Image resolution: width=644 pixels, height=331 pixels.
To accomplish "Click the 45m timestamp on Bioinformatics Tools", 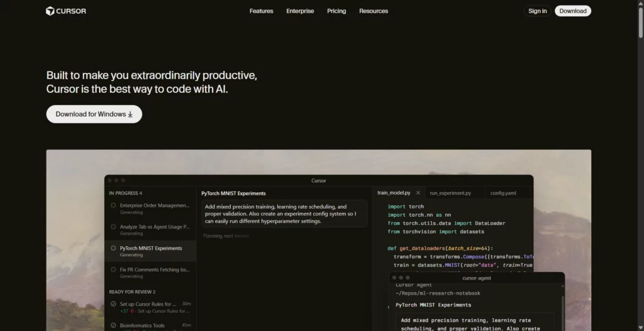I will click(x=186, y=325).
